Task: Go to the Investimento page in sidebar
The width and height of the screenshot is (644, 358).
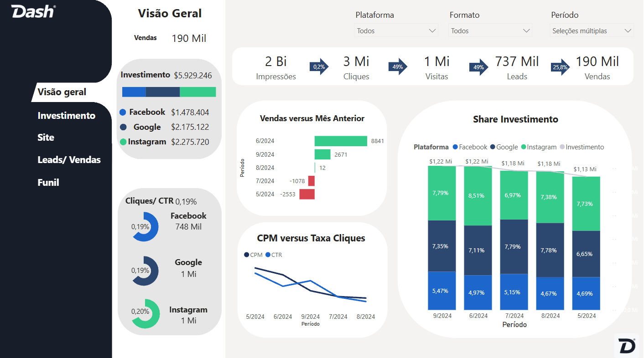Action: tap(67, 116)
